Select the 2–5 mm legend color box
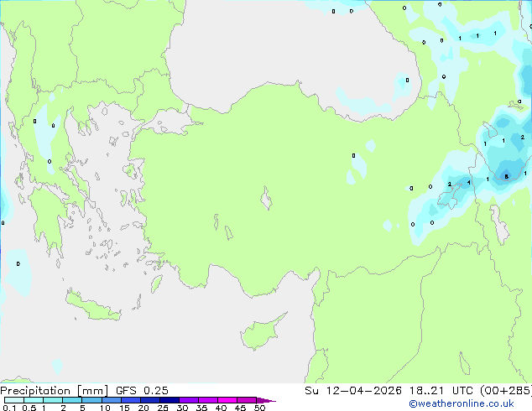Image resolution: width=532 pixels, height=411 pixels. tap(72, 400)
